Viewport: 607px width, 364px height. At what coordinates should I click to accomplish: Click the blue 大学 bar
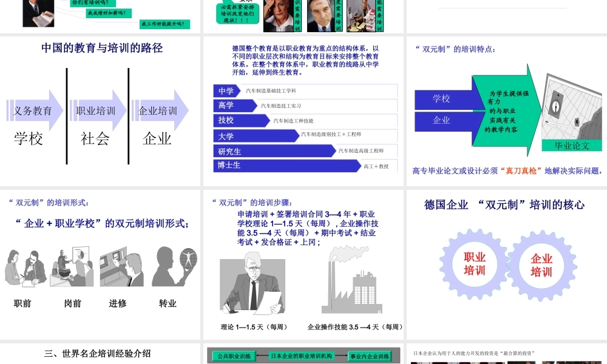pos(256,136)
